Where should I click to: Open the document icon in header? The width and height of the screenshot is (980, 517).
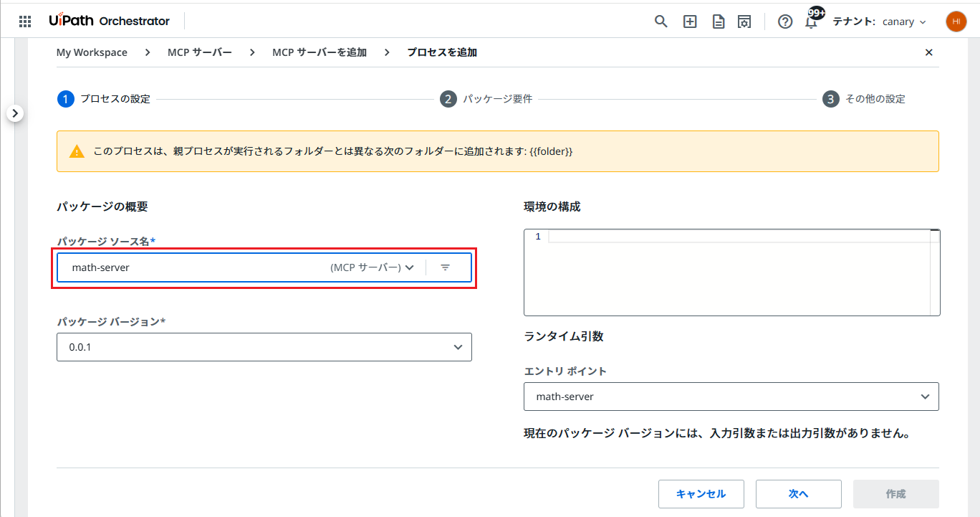[719, 22]
